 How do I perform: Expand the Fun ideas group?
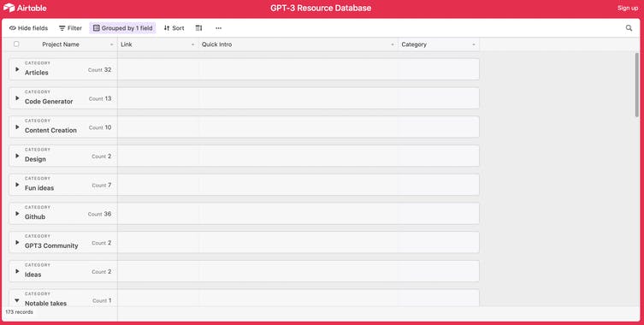[x=17, y=185]
